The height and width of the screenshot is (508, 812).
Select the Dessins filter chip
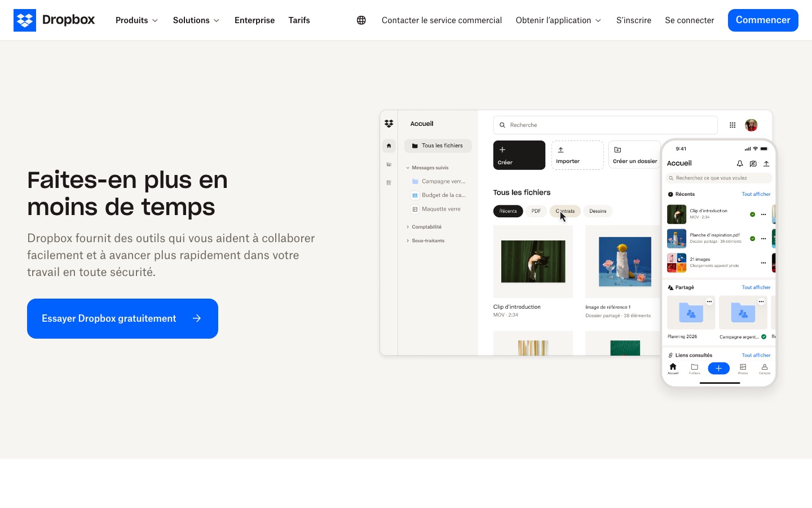[598, 211]
